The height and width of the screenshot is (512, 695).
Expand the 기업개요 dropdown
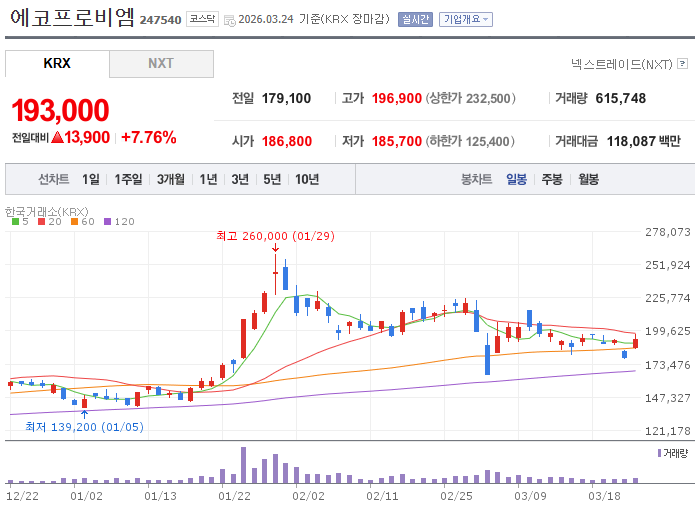465,19
